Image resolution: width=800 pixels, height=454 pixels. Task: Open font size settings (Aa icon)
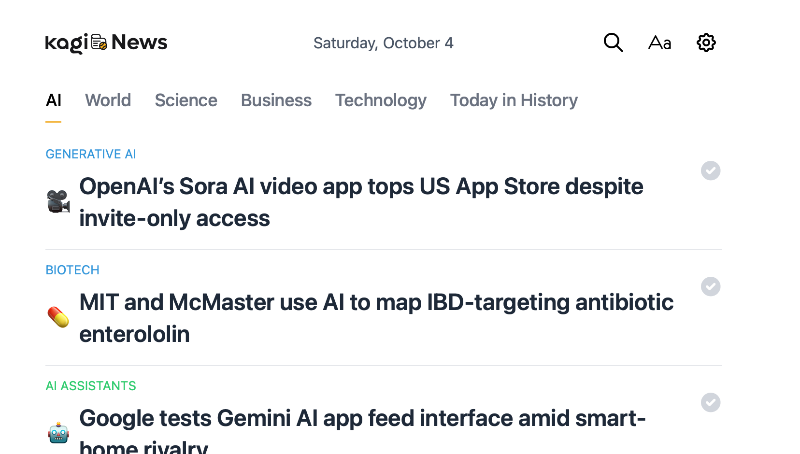[659, 43]
